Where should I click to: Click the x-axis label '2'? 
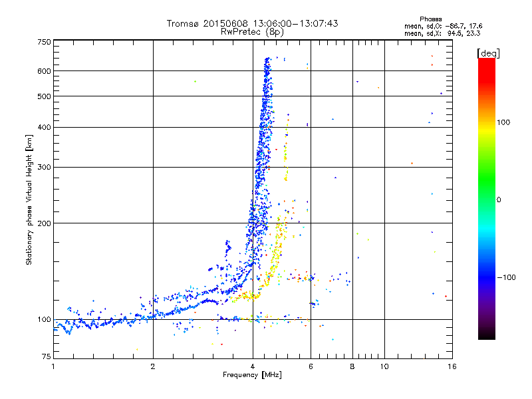(x=153, y=366)
